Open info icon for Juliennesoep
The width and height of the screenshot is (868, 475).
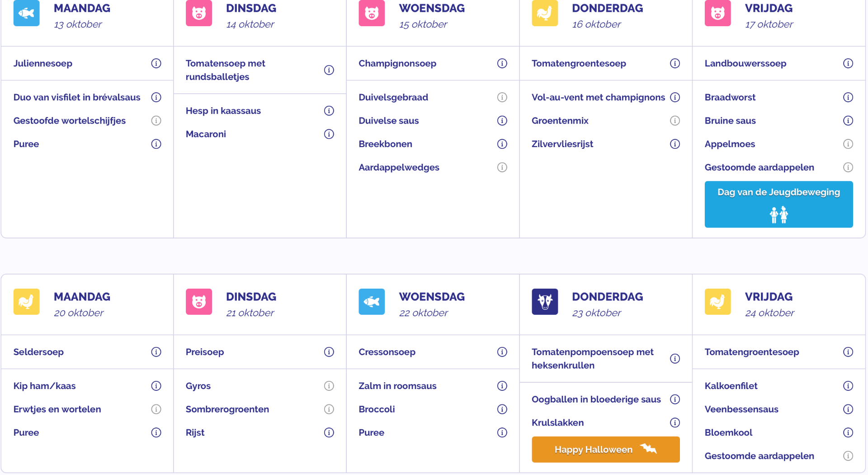[156, 63]
